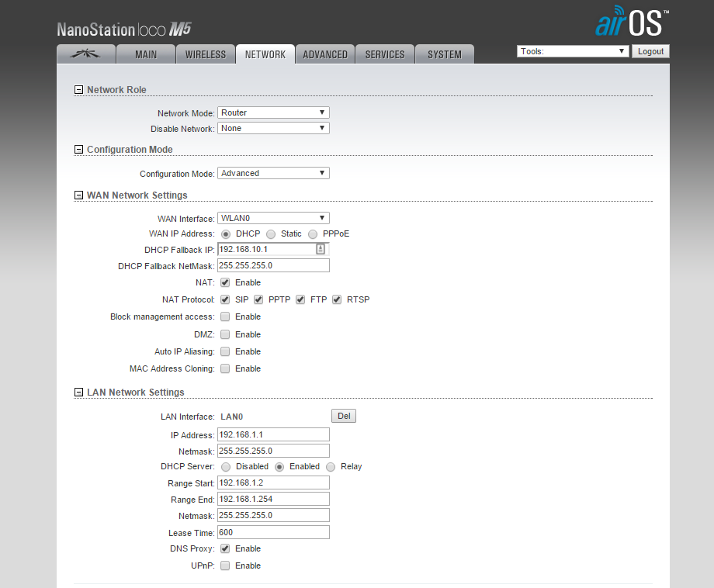The image size is (714, 588).
Task: Collapse LAN Network Settings section
Action: click(78, 393)
